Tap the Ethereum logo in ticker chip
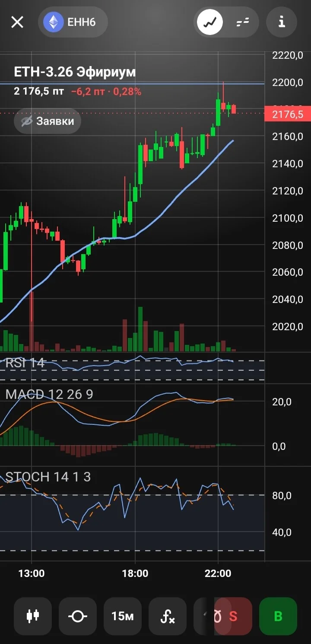The width and height of the screenshot is (311, 644). click(x=54, y=22)
